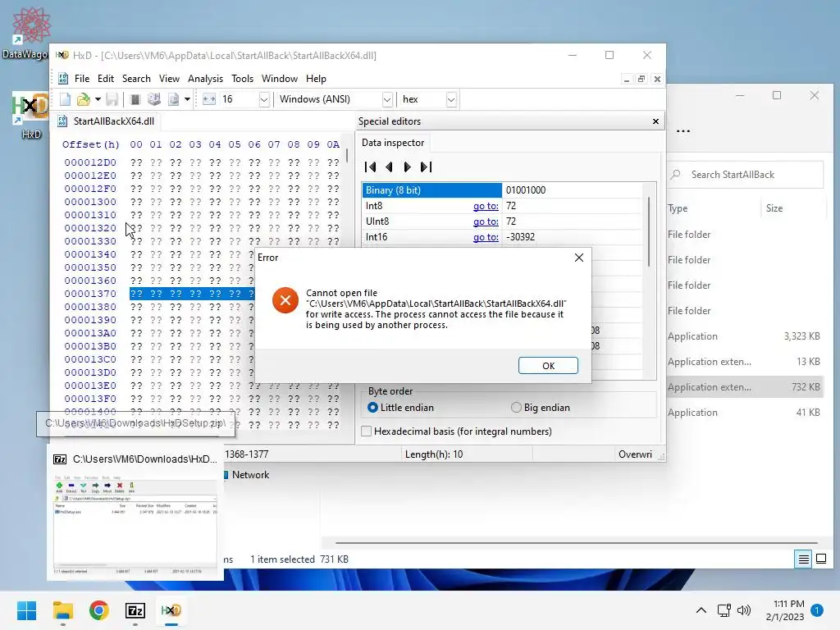Click the 7-Zip HxDSetup.zip window thumbnail
The image size is (840, 630).
click(x=135, y=525)
